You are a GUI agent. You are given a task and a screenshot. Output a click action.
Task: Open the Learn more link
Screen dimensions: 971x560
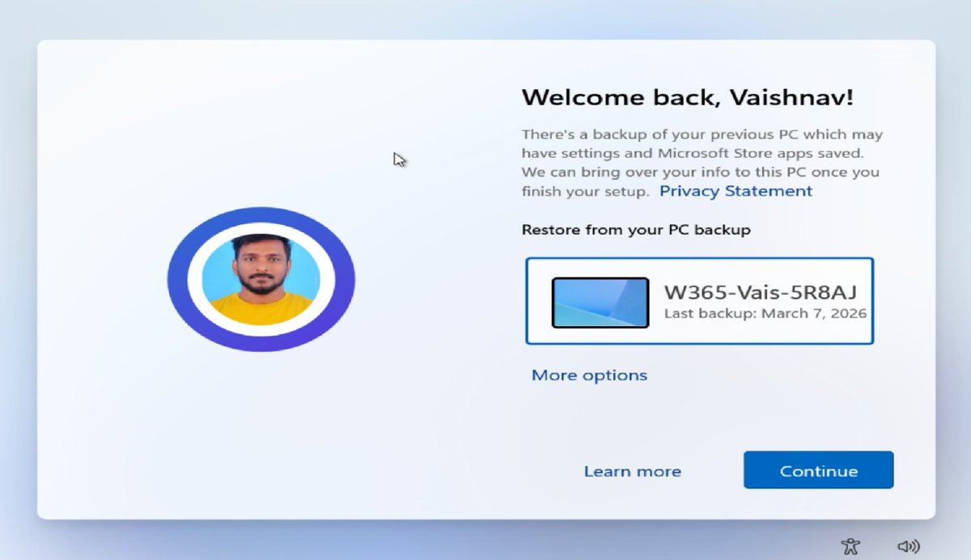[x=633, y=471]
